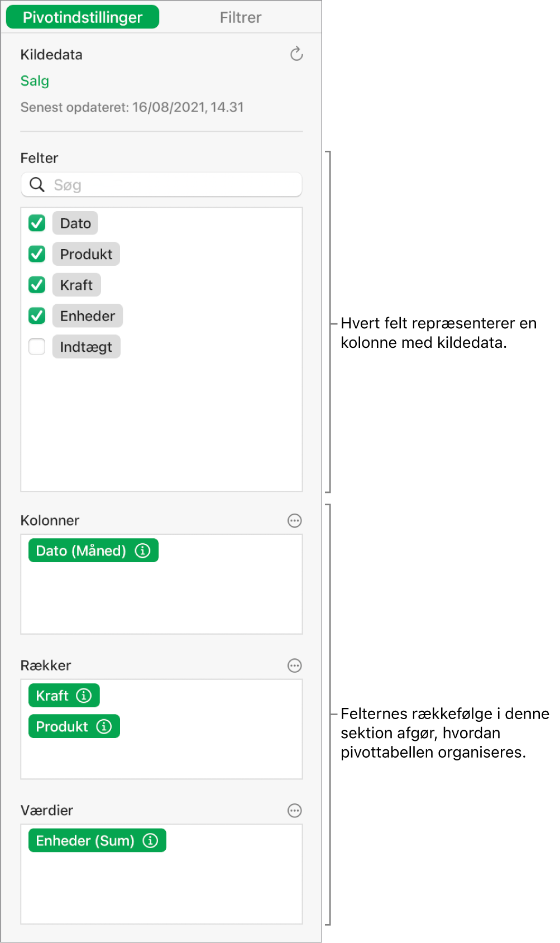
Task: Open the Salg source data link
Action: tap(35, 80)
